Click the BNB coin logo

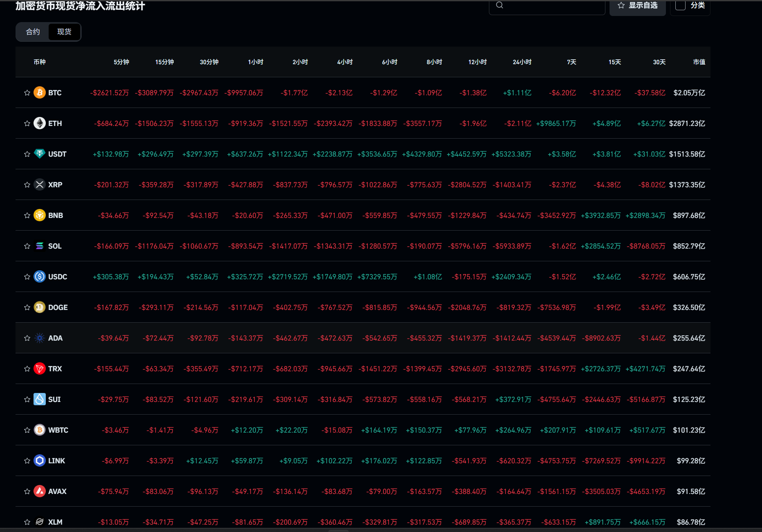pos(40,215)
